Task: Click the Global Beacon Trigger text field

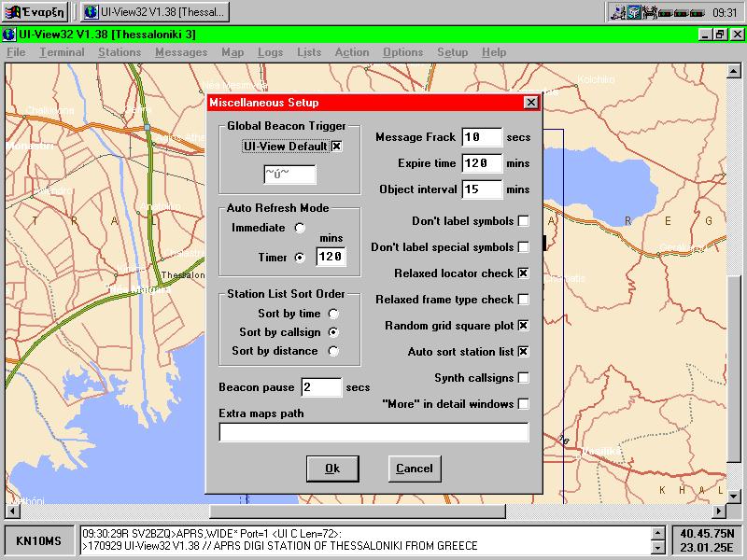Action: (x=289, y=175)
